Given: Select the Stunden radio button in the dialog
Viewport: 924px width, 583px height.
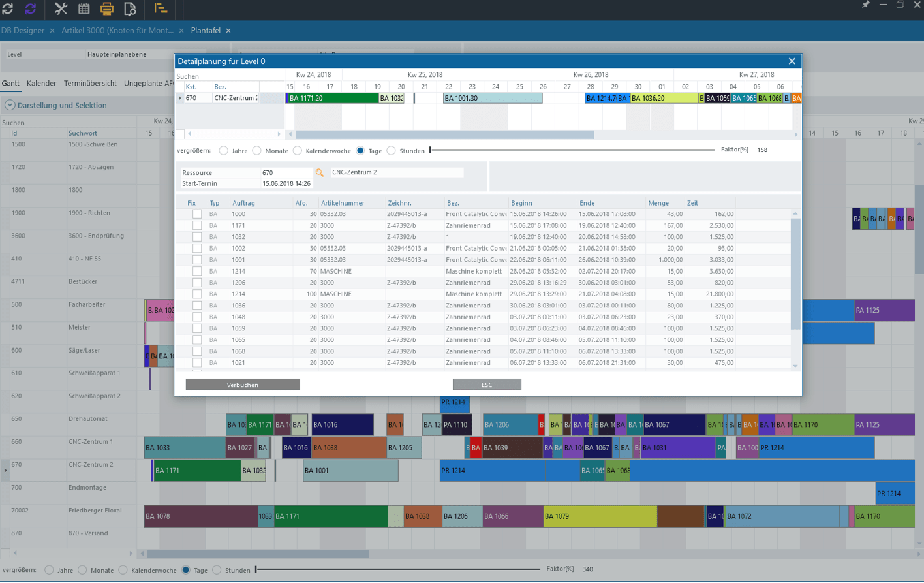Looking at the screenshot, I should (x=390, y=150).
